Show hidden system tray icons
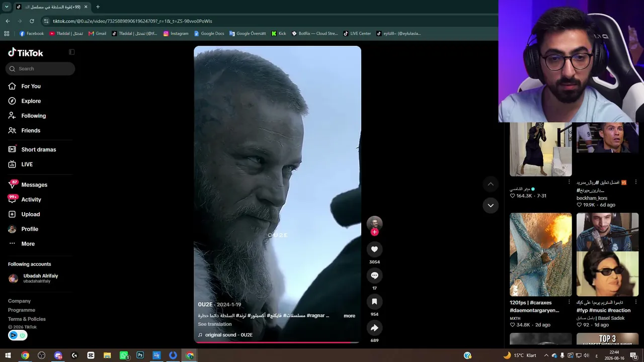 [x=546, y=355]
